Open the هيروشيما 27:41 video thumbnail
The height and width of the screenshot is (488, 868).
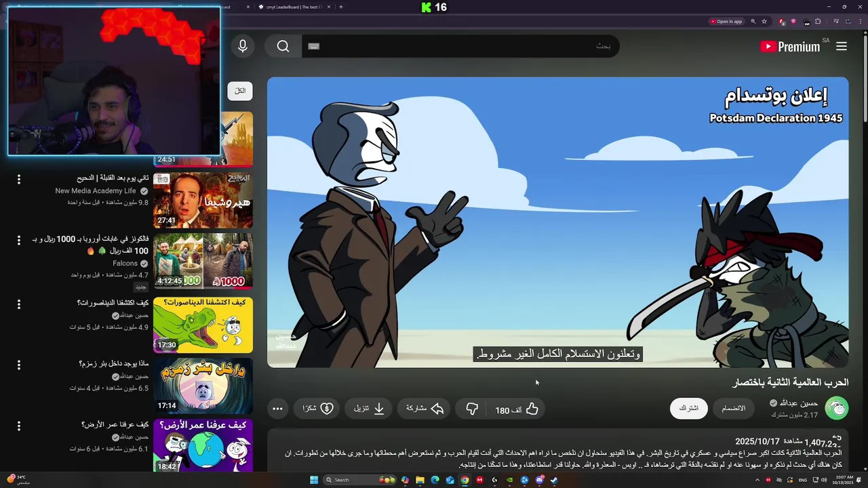(x=203, y=200)
